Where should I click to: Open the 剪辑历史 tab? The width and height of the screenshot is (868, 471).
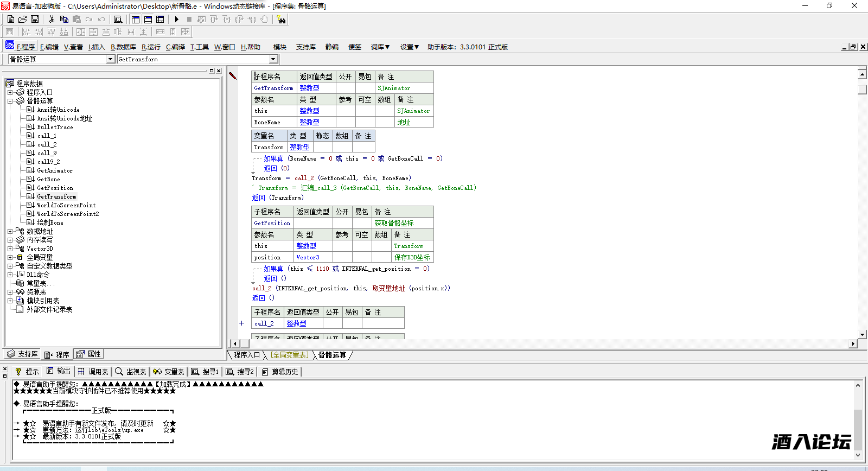[279, 372]
